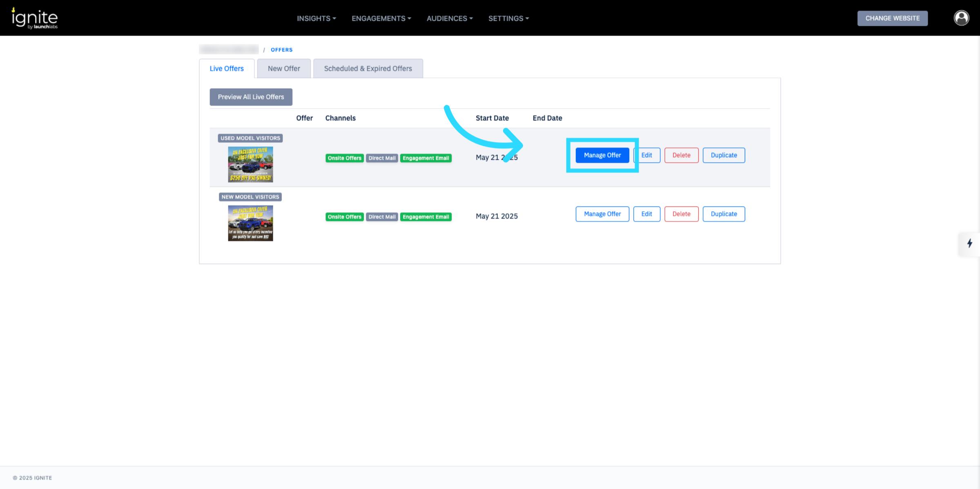This screenshot has height=489, width=980.
Task: Click the Change Website button
Action: pos(892,18)
